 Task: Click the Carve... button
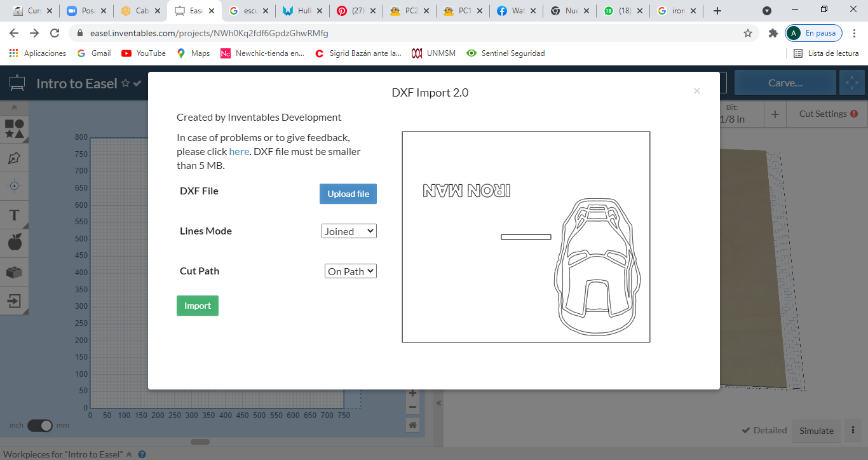coord(785,83)
